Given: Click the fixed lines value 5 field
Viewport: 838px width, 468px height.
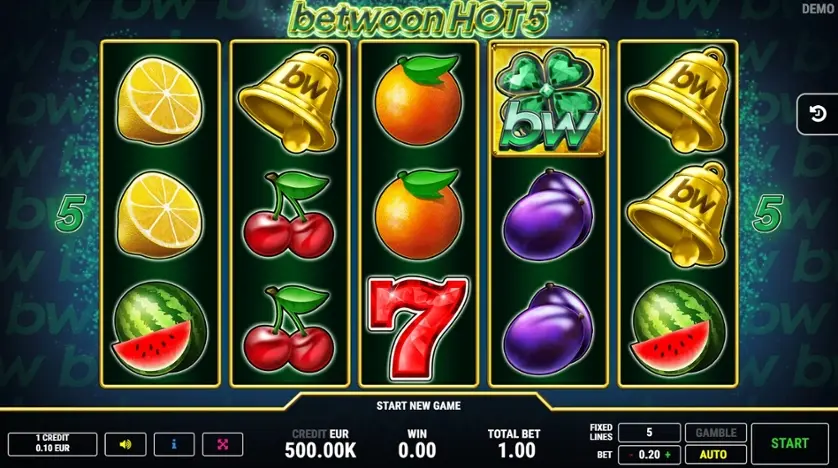Looking at the screenshot, I should [x=649, y=433].
